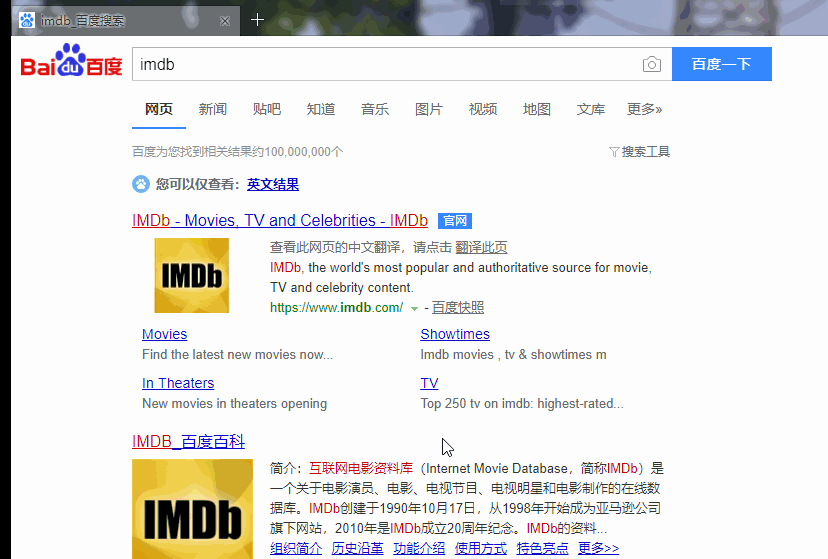Click the result count text 100,000,000个
The width and height of the screenshot is (828, 559).
304,152
